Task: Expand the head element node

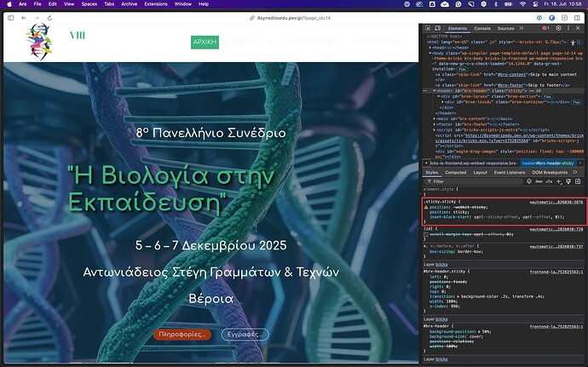Action: tap(430, 48)
